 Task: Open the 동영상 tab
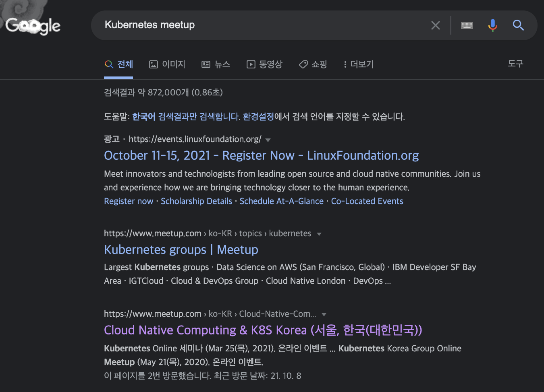pyautogui.click(x=265, y=64)
